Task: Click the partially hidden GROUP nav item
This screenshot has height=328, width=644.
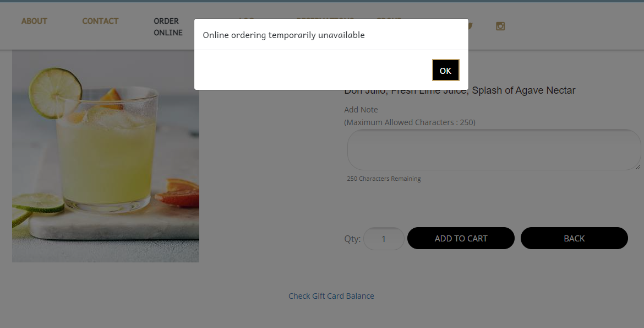Action: 389,18
